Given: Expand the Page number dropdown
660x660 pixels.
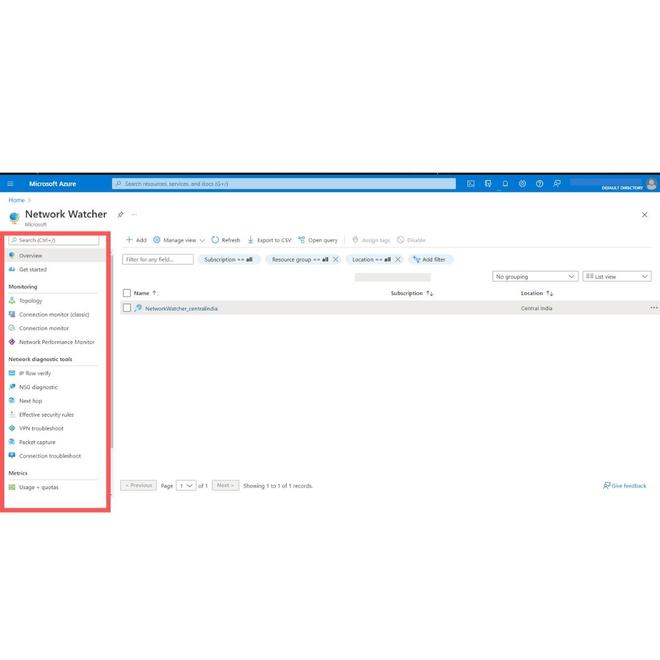Looking at the screenshot, I should tap(186, 486).
